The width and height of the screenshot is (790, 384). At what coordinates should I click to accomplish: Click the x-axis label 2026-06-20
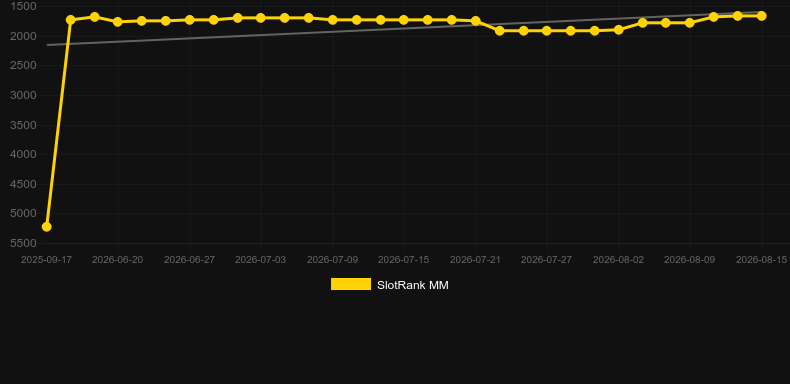point(117,260)
